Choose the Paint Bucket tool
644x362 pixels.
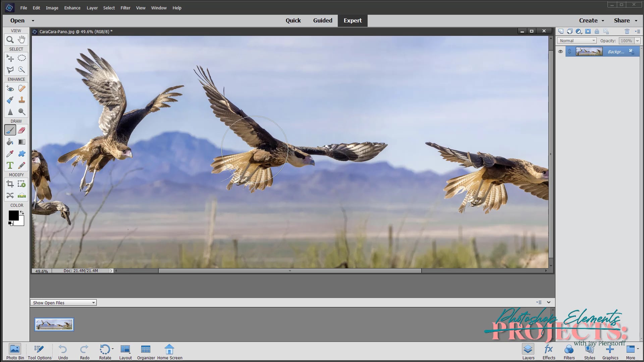[10, 142]
